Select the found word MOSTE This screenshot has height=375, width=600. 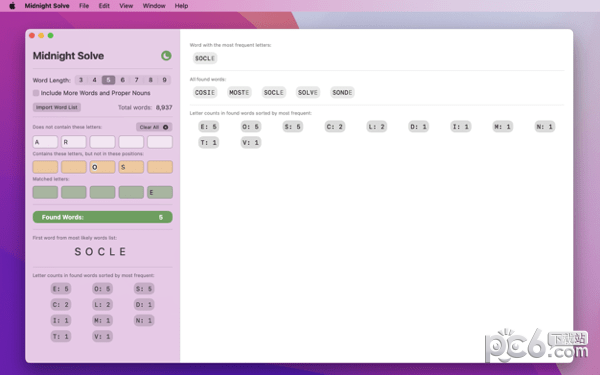(x=239, y=92)
